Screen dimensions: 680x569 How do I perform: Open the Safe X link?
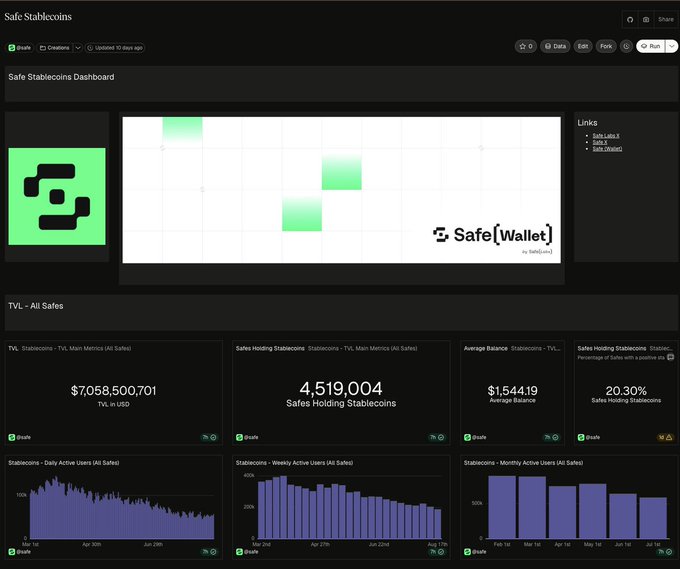600,142
